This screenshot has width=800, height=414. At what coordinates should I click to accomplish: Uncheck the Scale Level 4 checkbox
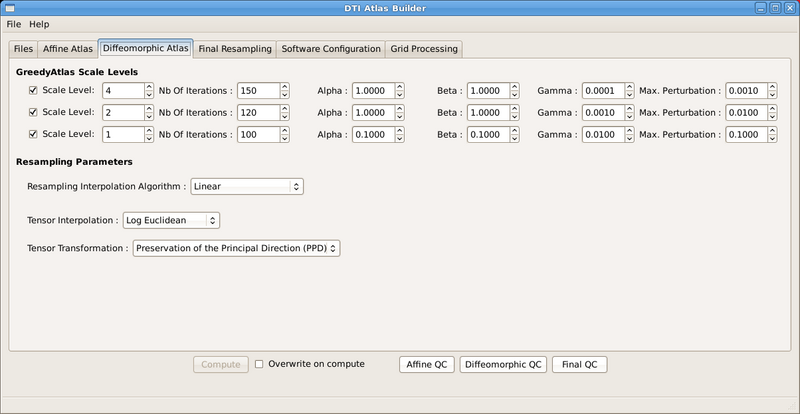click(33, 90)
